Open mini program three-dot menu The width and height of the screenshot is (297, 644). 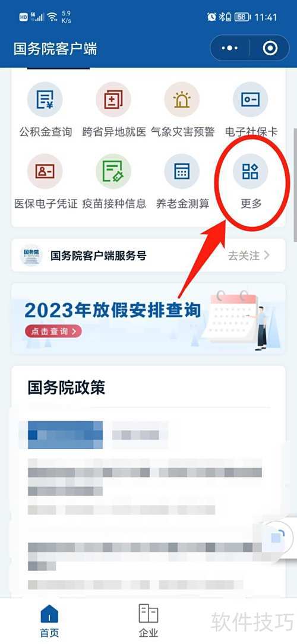230,49
